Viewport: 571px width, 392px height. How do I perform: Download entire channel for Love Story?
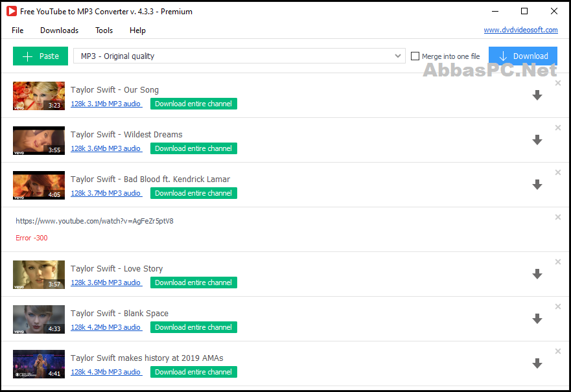click(194, 282)
